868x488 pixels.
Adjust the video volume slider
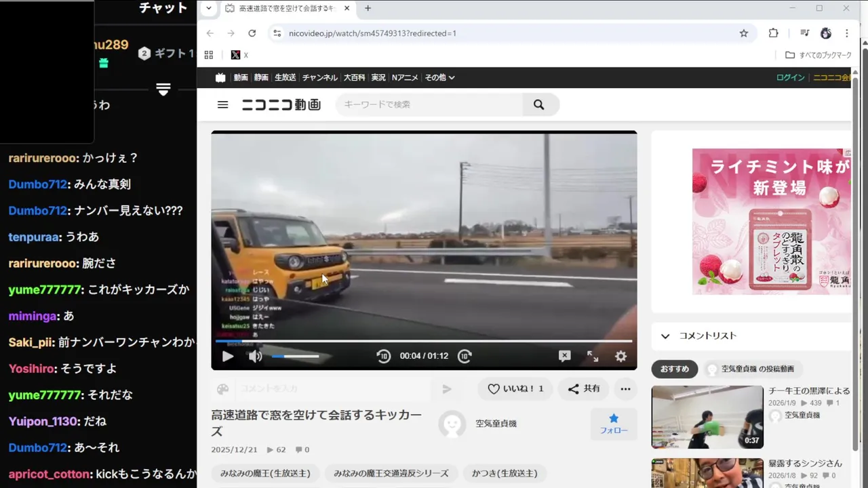tap(295, 356)
